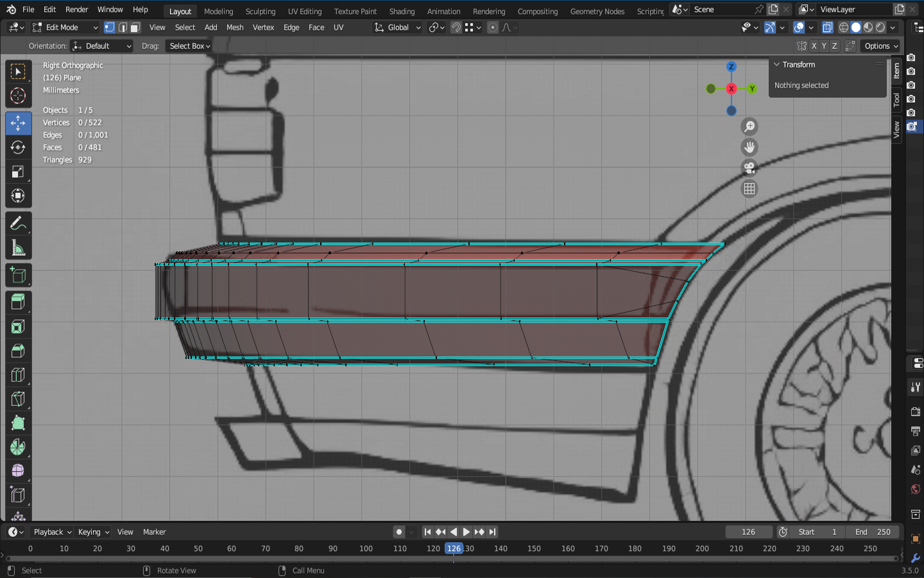The width and height of the screenshot is (924, 578).
Task: Select the Cursor tool in toolbar
Action: [x=18, y=96]
